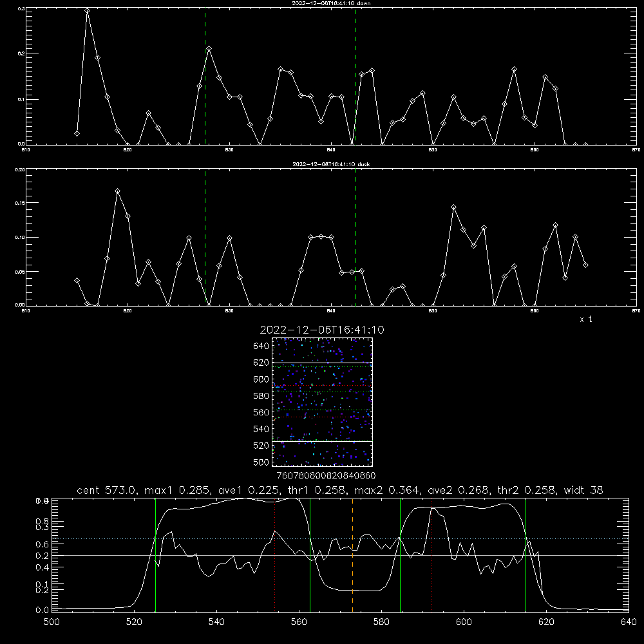This screenshot has width=644, height=644.
Task: Click the bottom plot x-axis label 540
Action: pyautogui.click(x=216, y=622)
